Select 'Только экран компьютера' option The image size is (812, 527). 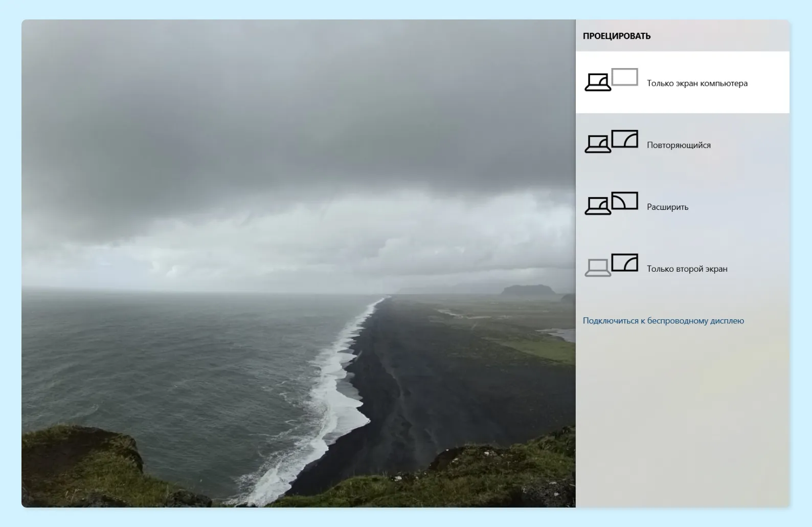tap(683, 82)
